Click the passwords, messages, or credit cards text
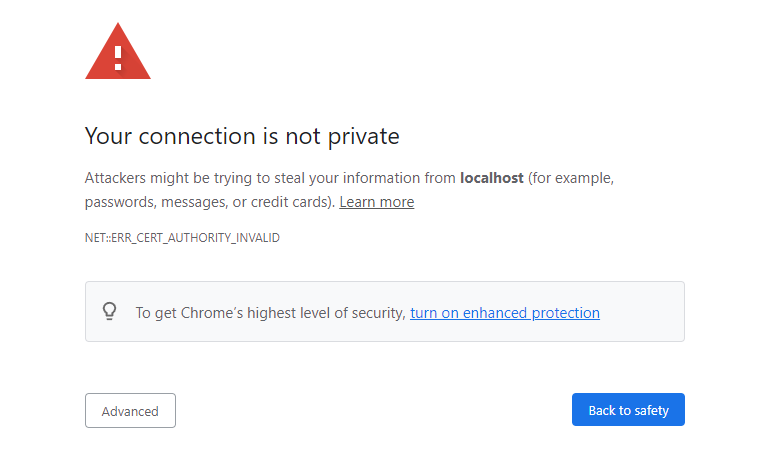Screen dimensions: 781x469 [209, 202]
